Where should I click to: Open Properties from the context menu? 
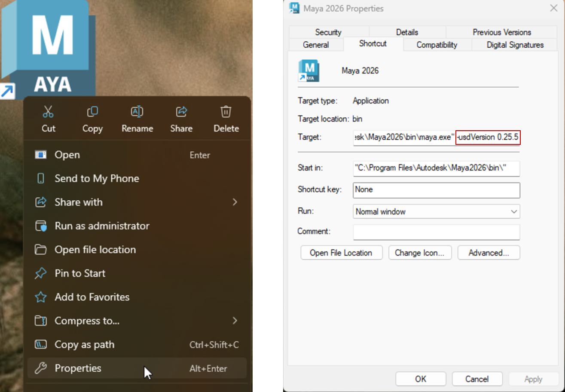(137, 368)
